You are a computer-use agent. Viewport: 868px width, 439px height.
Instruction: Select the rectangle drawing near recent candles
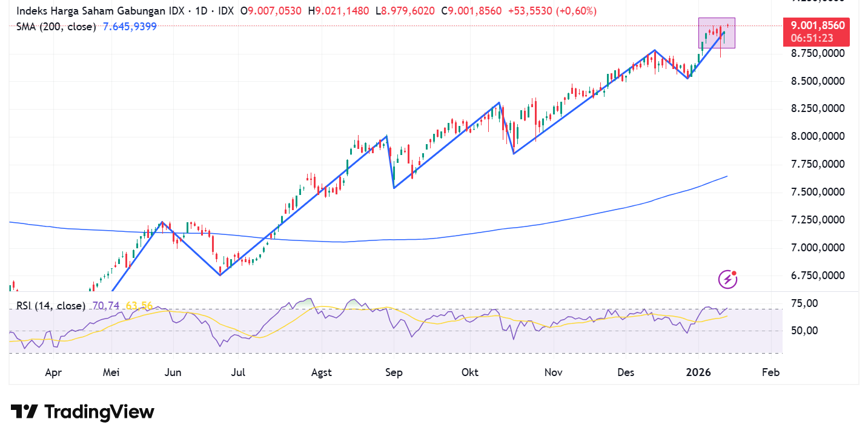(718, 33)
